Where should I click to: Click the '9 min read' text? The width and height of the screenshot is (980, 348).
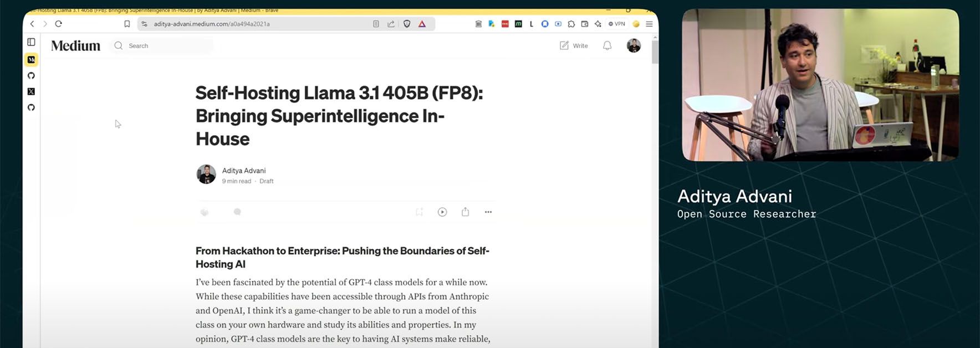click(237, 181)
